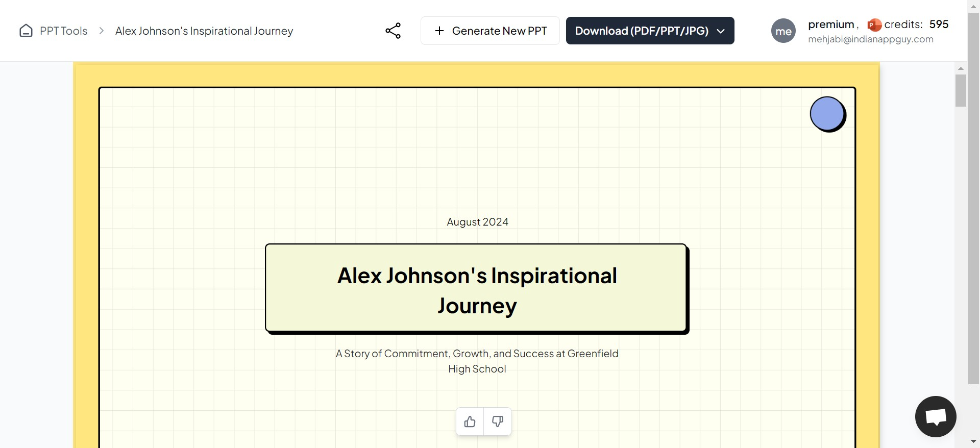
Task: Open the chat support bubble
Action: coord(936,416)
